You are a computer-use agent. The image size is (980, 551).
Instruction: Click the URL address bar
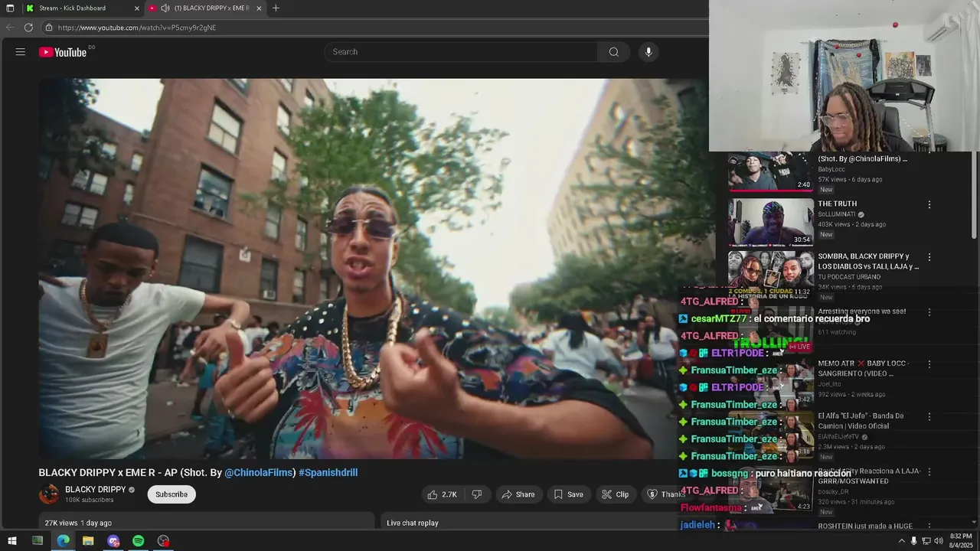point(375,28)
